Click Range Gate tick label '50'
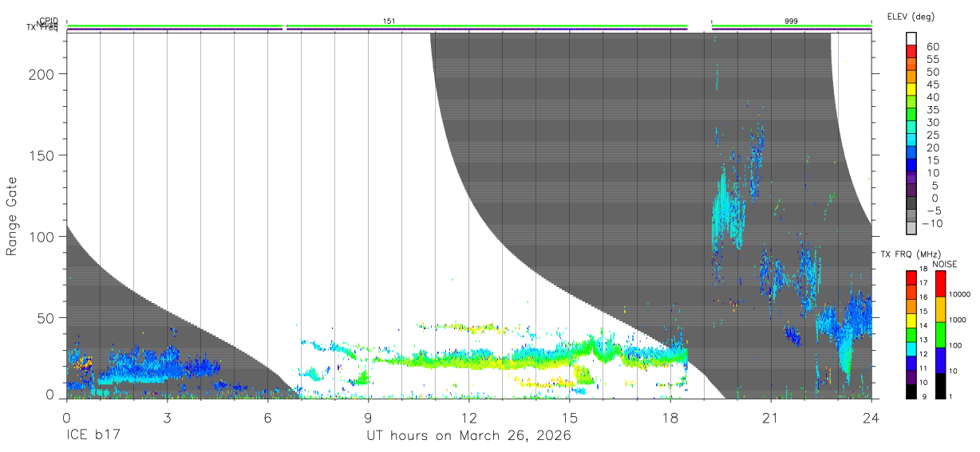 pyautogui.click(x=45, y=318)
